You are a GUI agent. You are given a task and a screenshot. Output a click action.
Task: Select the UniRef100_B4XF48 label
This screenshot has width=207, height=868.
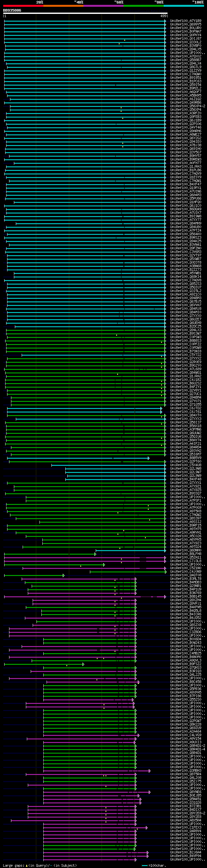[186, 479]
